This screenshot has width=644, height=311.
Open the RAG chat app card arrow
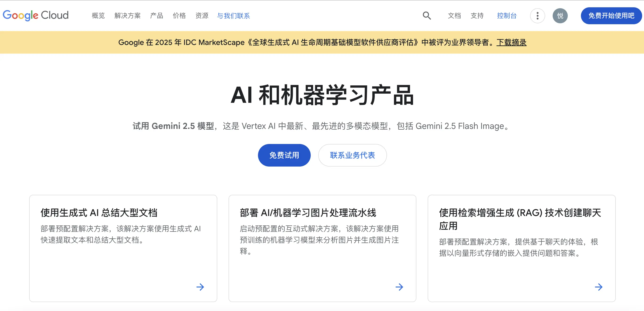[x=599, y=287]
